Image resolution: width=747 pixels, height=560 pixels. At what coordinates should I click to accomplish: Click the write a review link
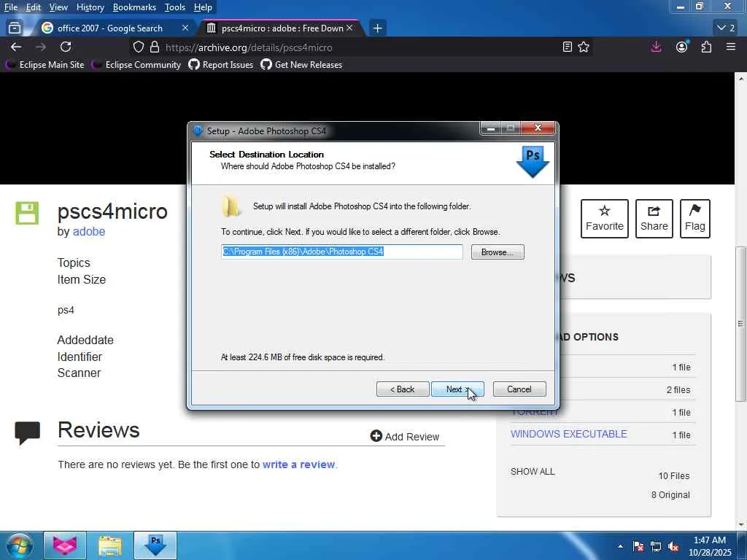tap(298, 464)
